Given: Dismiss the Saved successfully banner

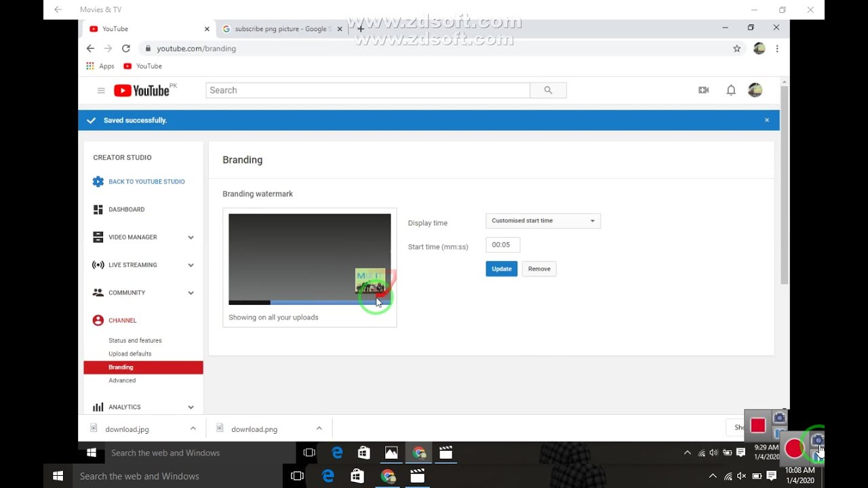Looking at the screenshot, I should point(767,120).
